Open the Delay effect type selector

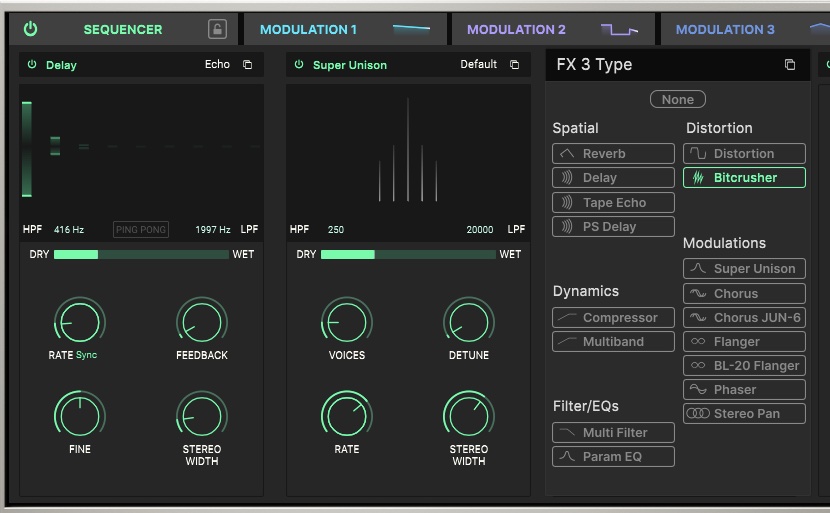click(61, 65)
